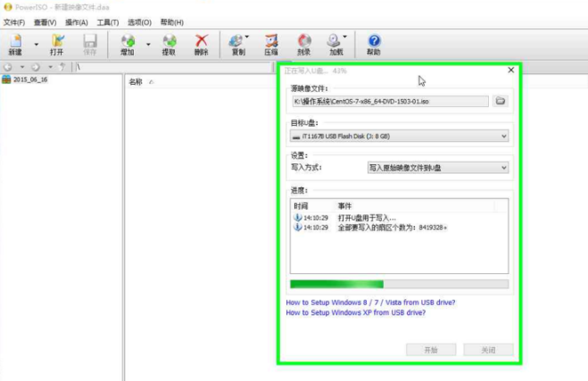
Task: Open the 操作(A) menu
Action: pos(77,21)
